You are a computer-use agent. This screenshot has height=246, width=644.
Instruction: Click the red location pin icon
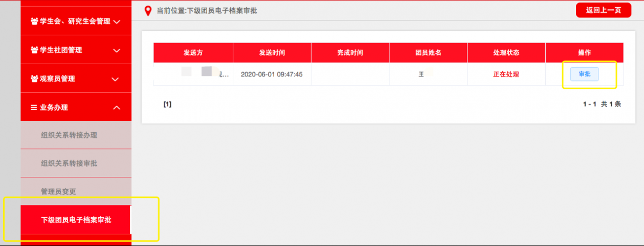click(x=148, y=11)
